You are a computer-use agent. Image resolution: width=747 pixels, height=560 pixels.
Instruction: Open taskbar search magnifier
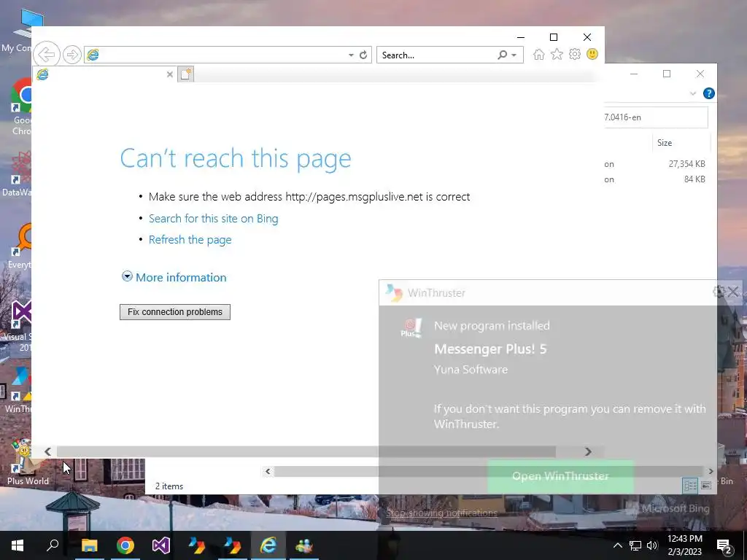point(53,545)
